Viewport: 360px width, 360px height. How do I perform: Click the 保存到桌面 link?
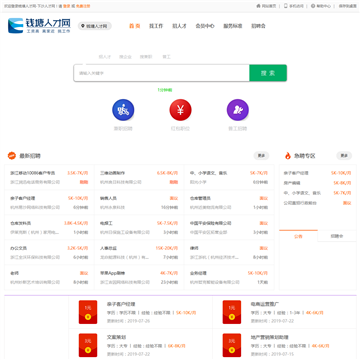click(x=348, y=6)
